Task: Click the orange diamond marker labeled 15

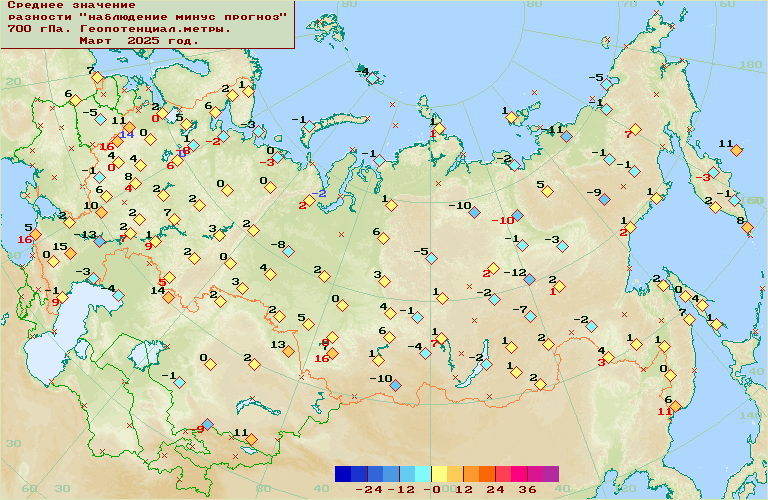Action: click(71, 254)
